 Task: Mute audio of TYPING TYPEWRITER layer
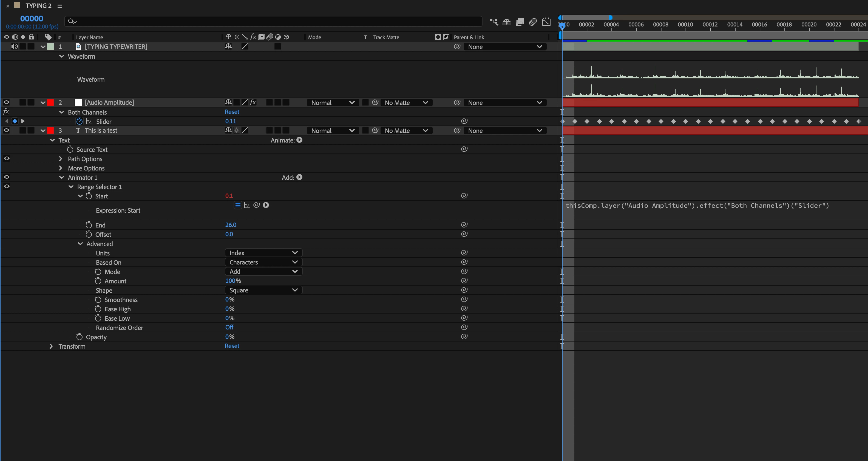tap(15, 47)
